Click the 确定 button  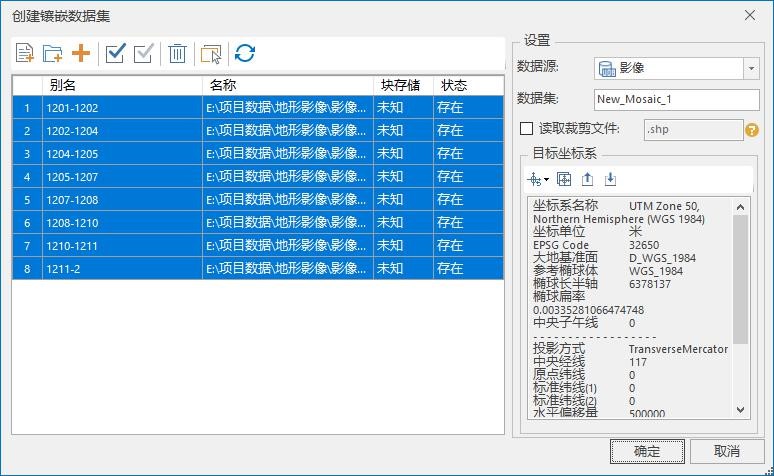click(x=647, y=451)
